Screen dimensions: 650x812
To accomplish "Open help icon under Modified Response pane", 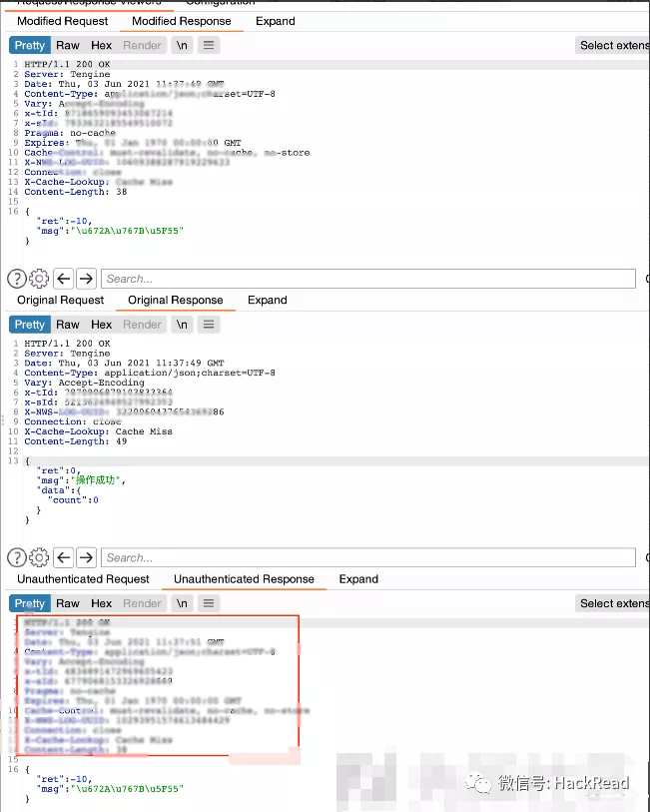I will [x=17, y=279].
